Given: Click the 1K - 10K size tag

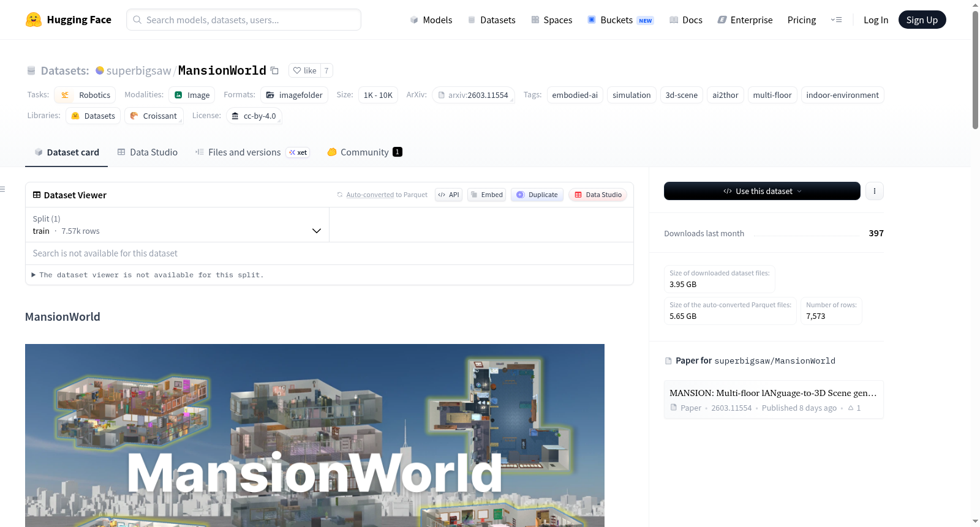Looking at the screenshot, I should click(x=378, y=95).
